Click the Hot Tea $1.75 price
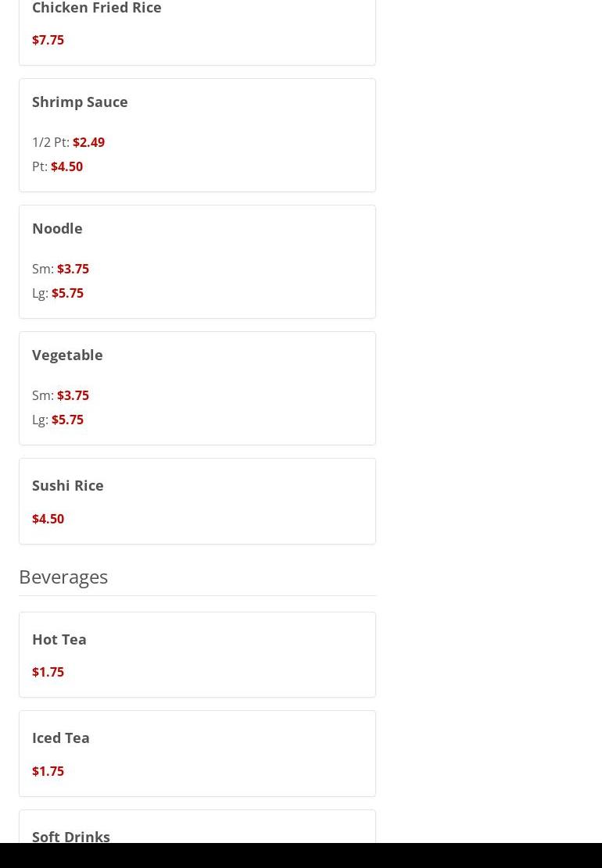 (x=48, y=672)
